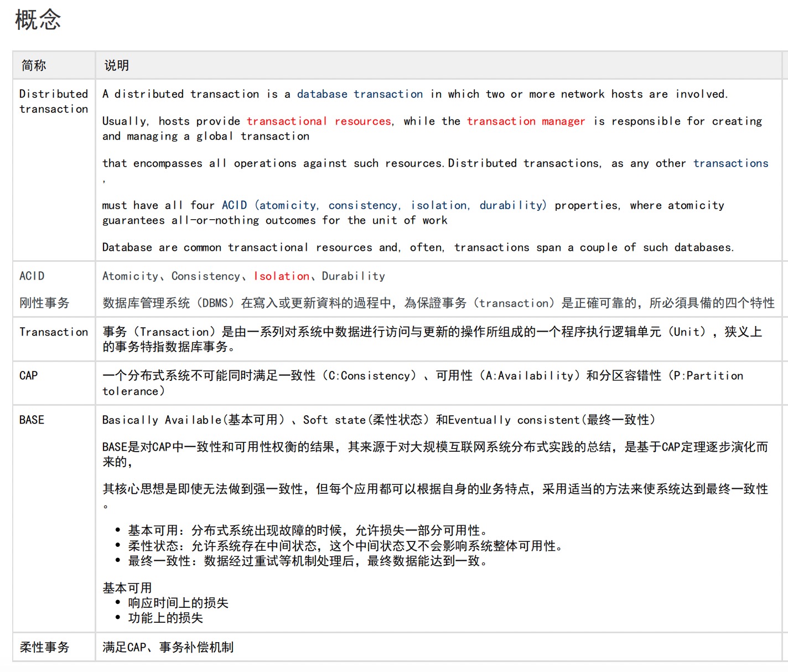
Task: Click the 'atomicity' link
Action: pos(288,205)
